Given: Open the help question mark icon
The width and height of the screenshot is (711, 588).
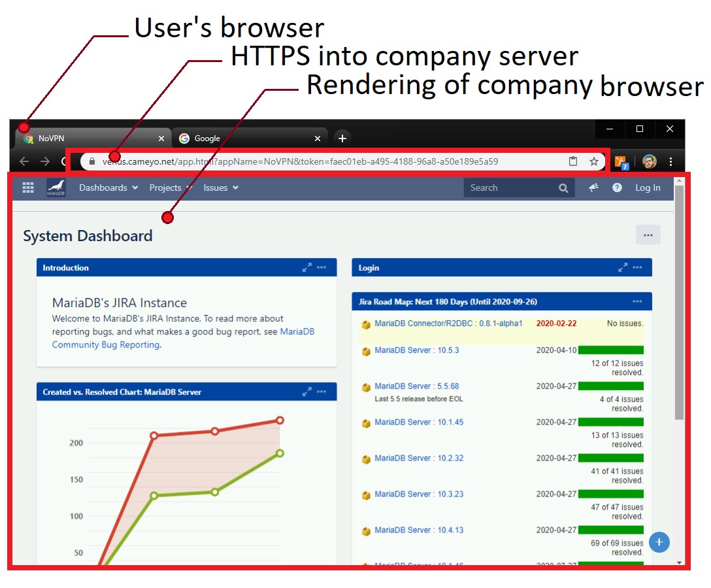Looking at the screenshot, I should [x=617, y=188].
